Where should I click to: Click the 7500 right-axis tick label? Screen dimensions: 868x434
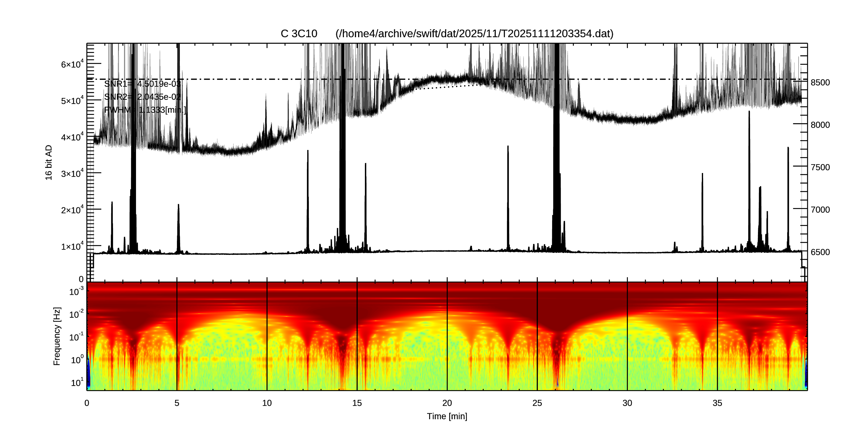pyautogui.click(x=820, y=167)
